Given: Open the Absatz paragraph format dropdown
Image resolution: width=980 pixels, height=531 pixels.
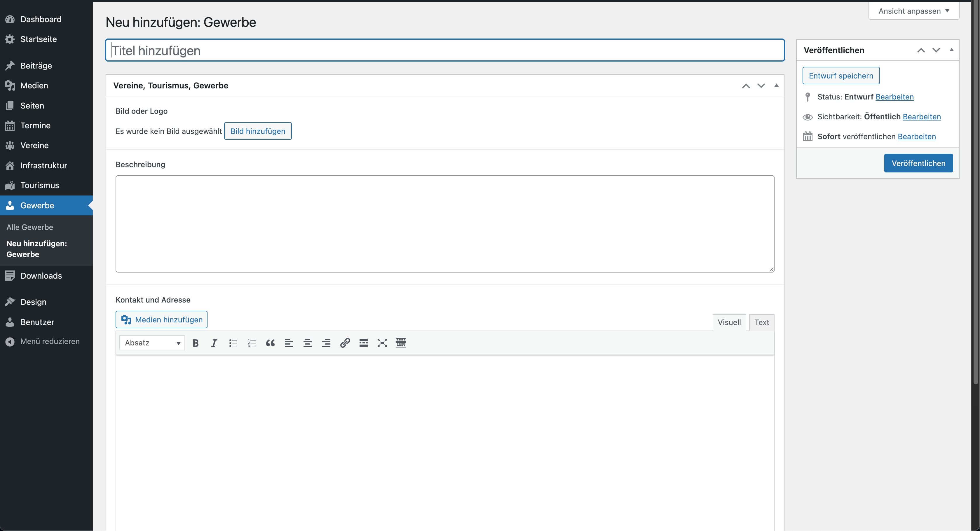Looking at the screenshot, I should 152,343.
